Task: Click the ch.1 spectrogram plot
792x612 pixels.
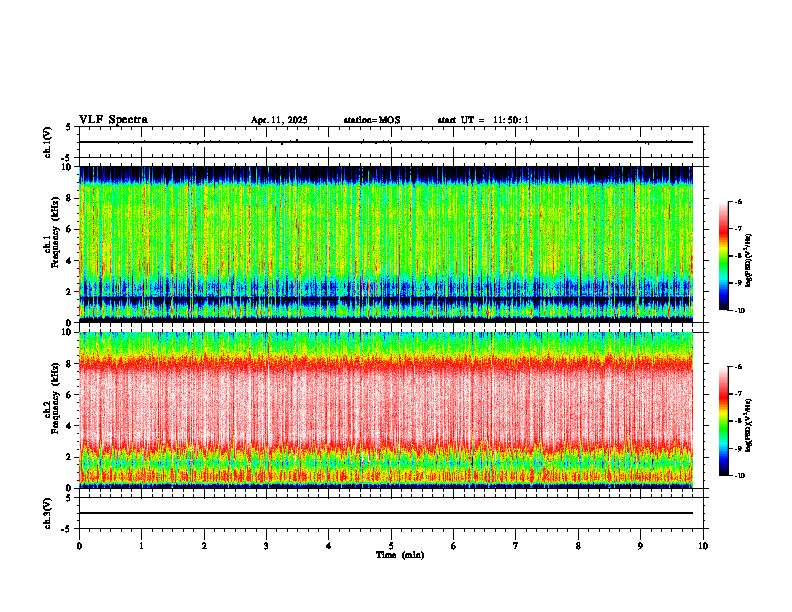Action: pos(386,244)
